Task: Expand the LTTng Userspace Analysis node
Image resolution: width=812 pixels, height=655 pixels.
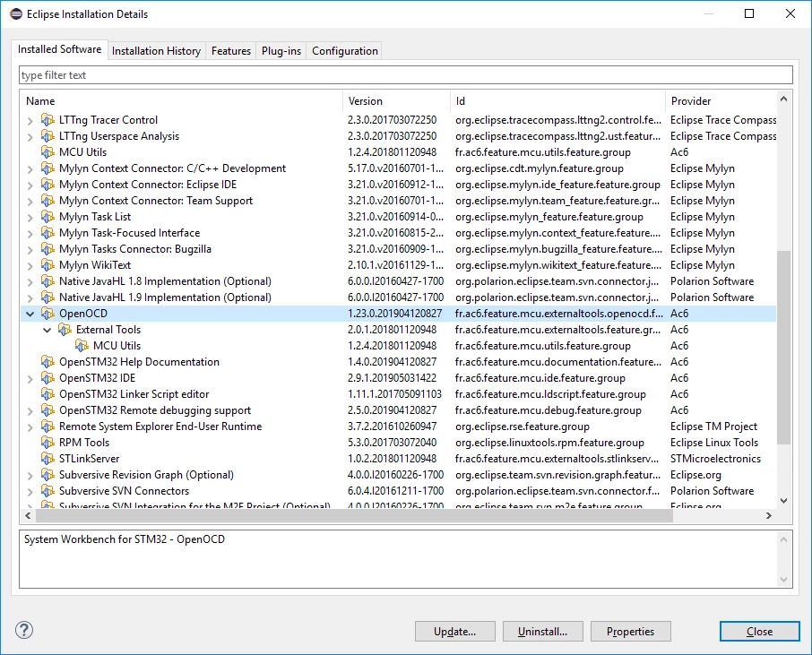Action: pos(30,137)
